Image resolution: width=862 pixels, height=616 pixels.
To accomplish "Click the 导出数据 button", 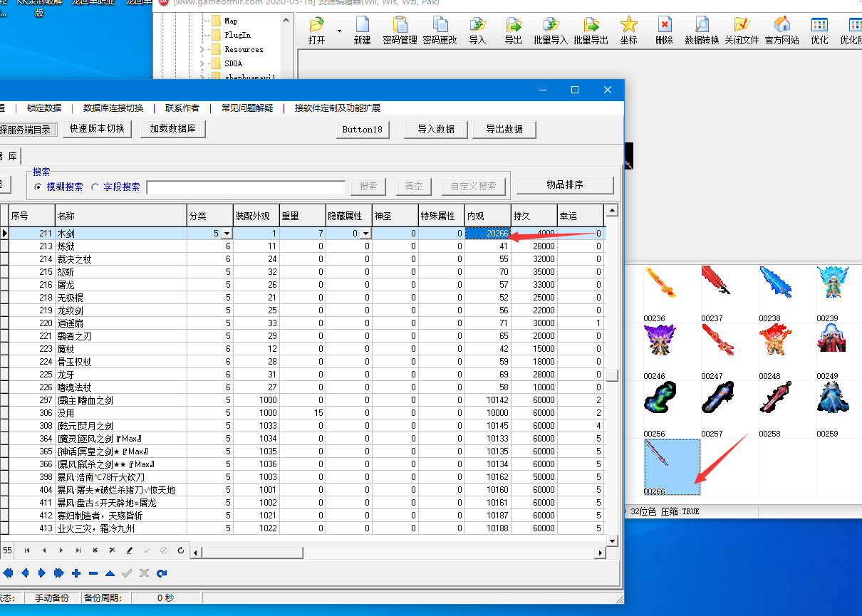I will tap(504, 130).
